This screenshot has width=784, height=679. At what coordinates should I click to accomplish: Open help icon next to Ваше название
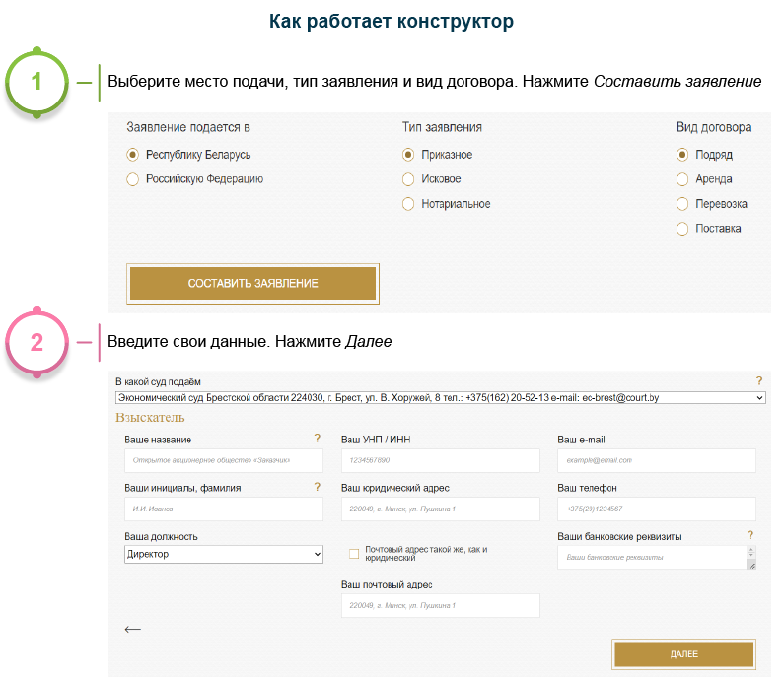pos(317,439)
